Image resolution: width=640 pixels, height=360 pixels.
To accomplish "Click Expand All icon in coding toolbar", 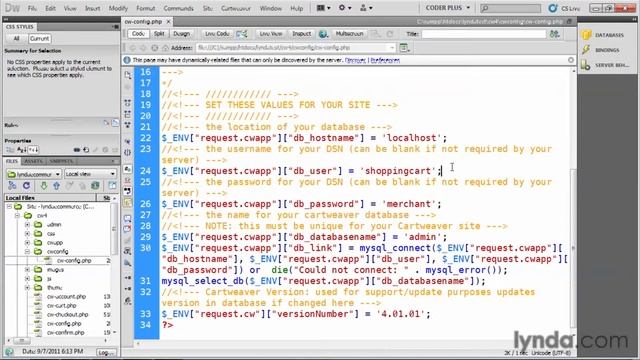I will (x=128, y=125).
